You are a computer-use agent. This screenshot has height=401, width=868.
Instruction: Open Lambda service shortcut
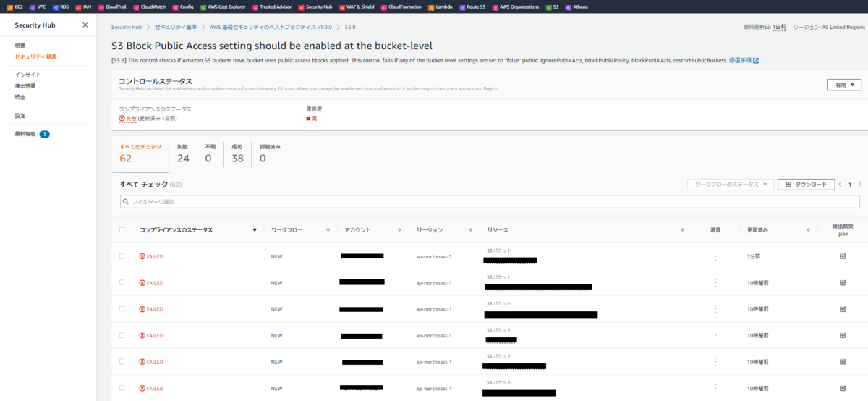pos(440,7)
